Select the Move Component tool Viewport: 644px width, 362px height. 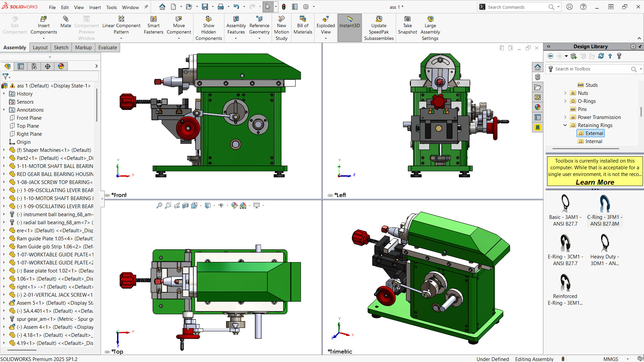point(179,25)
